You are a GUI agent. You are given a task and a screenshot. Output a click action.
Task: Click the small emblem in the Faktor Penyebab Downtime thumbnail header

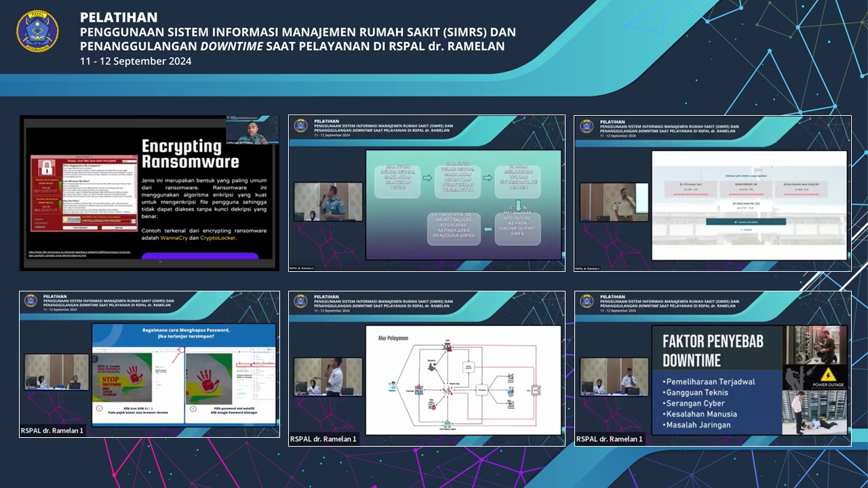587,301
